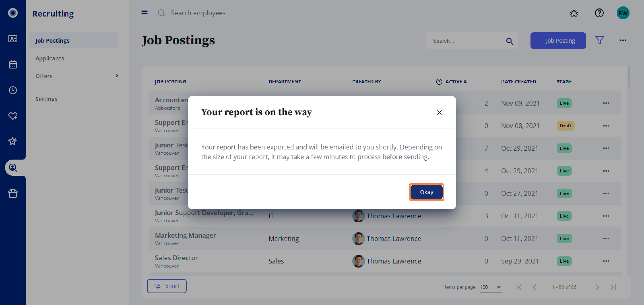Open the clock time tracking sidebar icon
The image size is (644, 305).
tap(13, 90)
